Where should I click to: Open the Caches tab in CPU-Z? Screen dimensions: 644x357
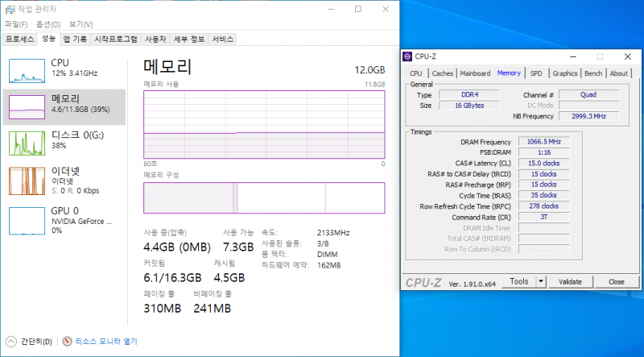[x=442, y=73]
